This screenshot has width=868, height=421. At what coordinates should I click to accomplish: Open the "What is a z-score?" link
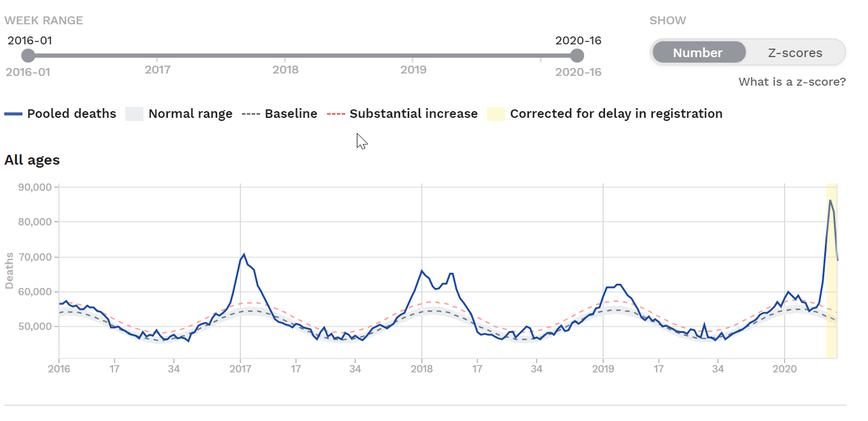[791, 81]
